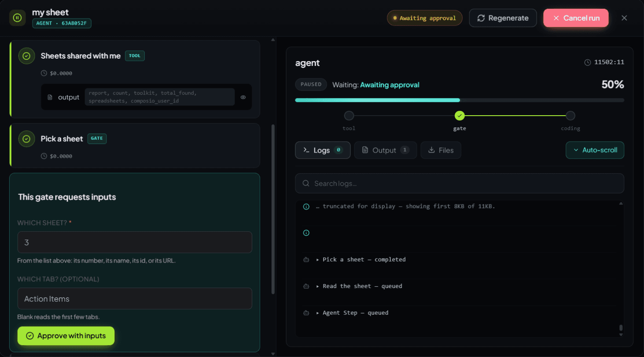Click the PAUSED status chip
The width and height of the screenshot is (644, 357).
coord(311,85)
